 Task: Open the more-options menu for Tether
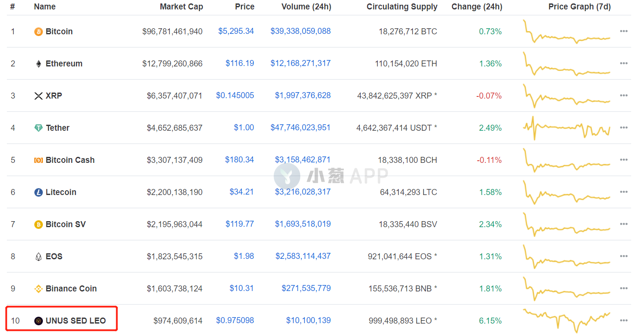[623, 128]
